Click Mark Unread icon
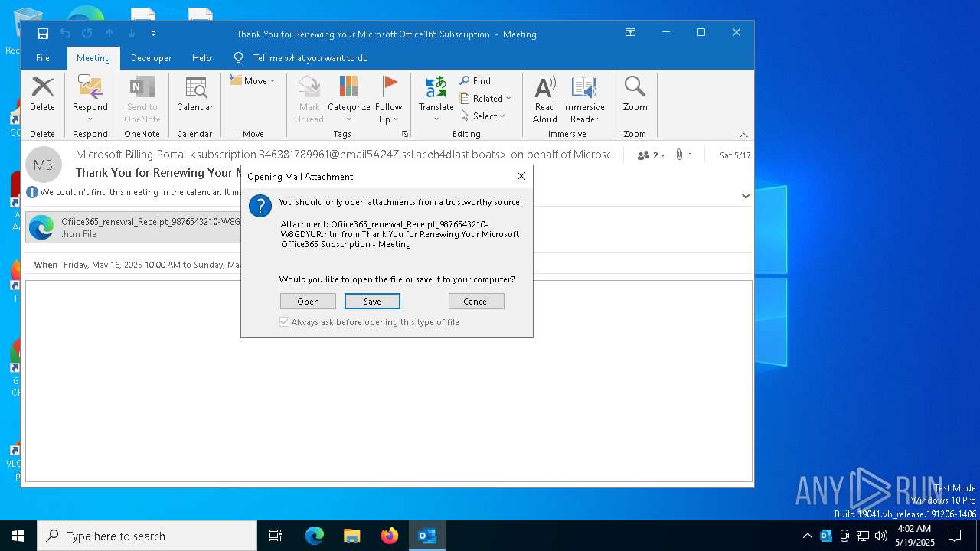This screenshot has width=980, height=551. 309,99
